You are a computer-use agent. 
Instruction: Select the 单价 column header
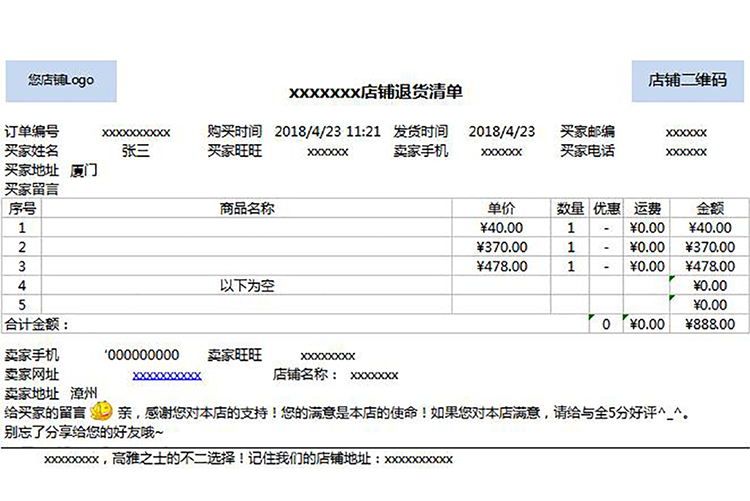point(501,208)
